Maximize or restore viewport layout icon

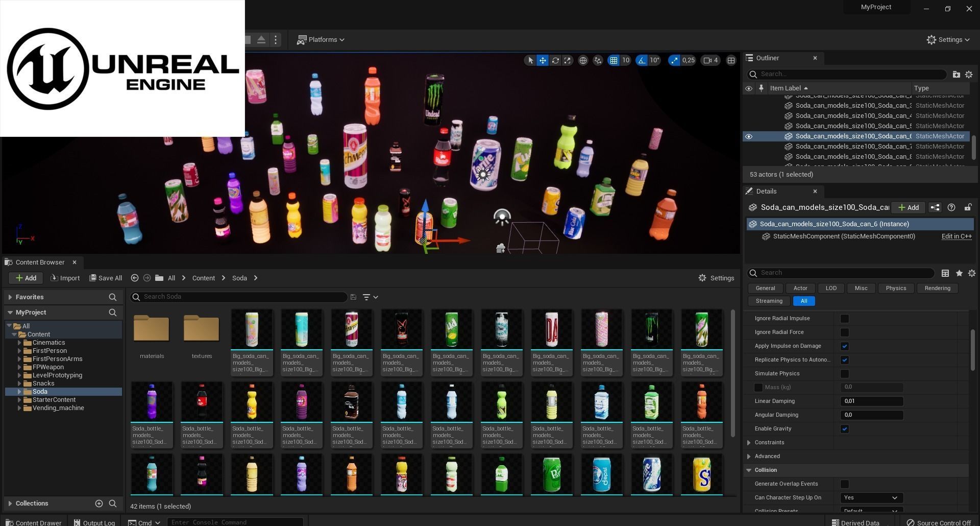point(731,60)
